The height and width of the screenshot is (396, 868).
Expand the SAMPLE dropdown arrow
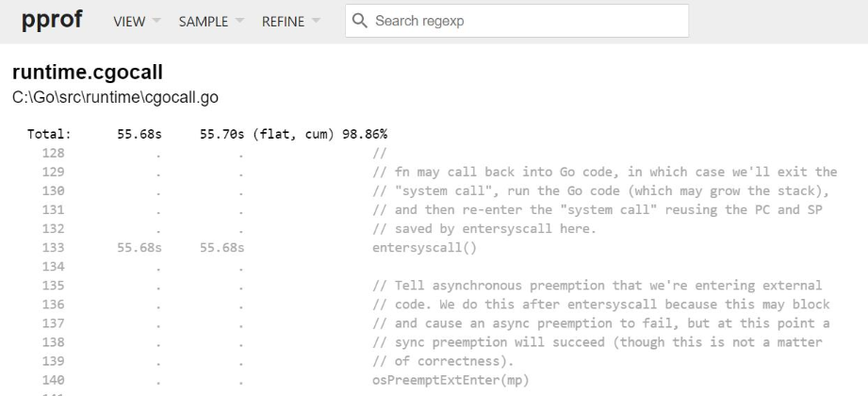[239, 21]
